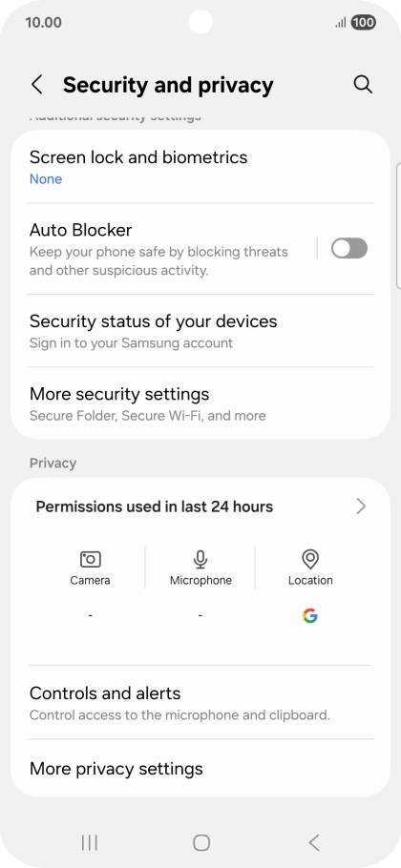Open recent apps navigation button
The height and width of the screenshot is (868, 401).
(89, 842)
